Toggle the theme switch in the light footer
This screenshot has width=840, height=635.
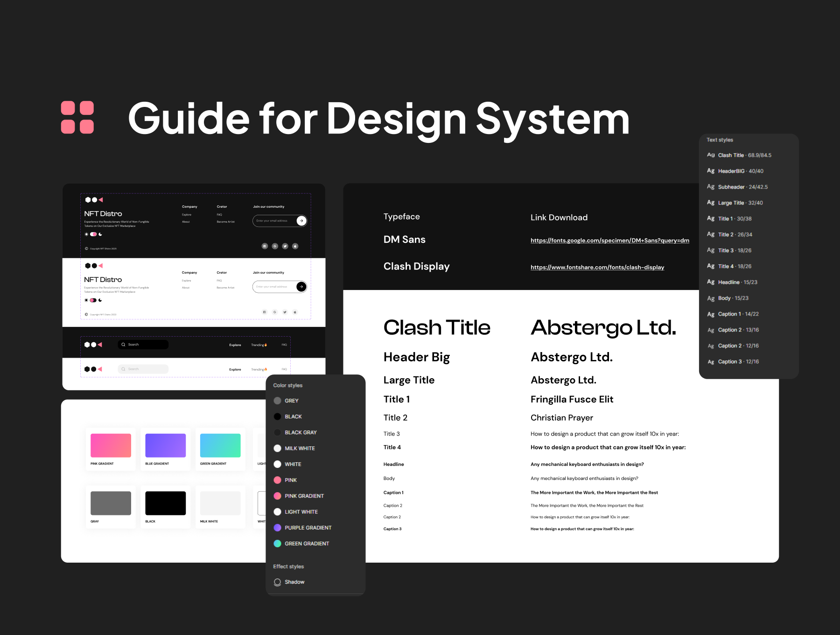pyautogui.click(x=93, y=300)
